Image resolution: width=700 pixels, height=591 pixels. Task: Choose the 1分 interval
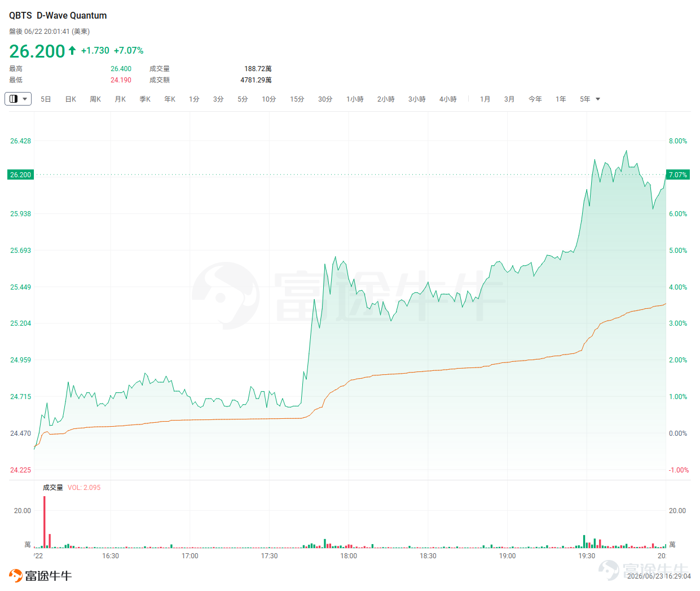click(x=194, y=99)
